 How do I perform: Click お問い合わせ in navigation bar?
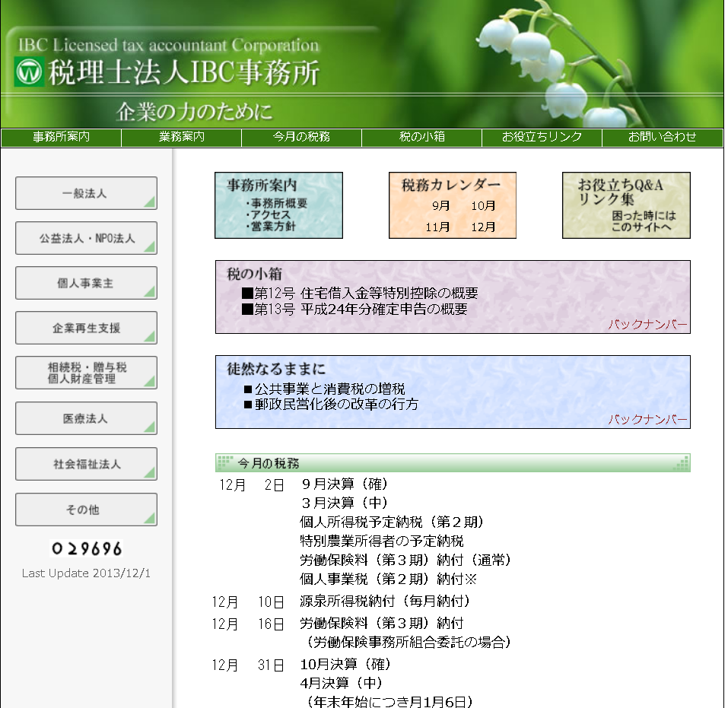pyautogui.click(x=662, y=138)
